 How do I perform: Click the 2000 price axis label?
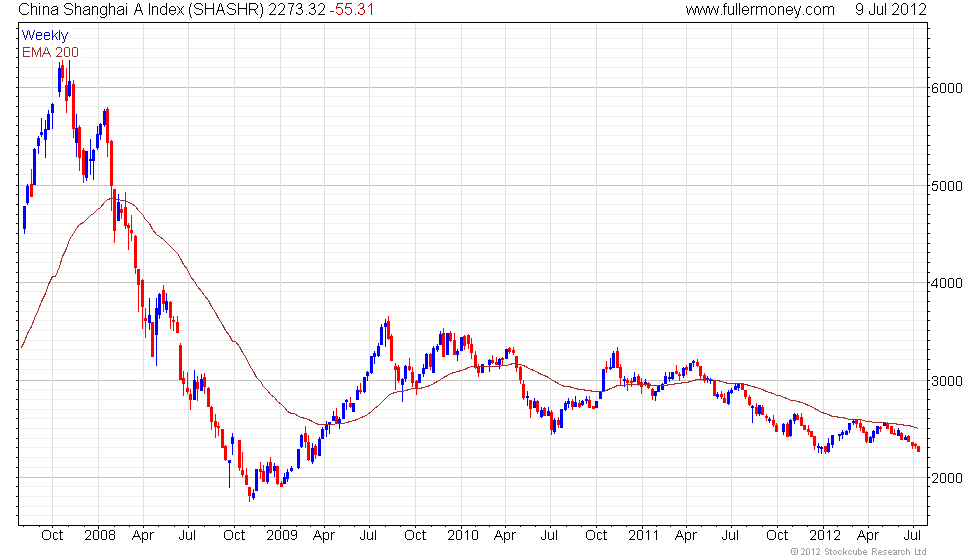[946, 478]
